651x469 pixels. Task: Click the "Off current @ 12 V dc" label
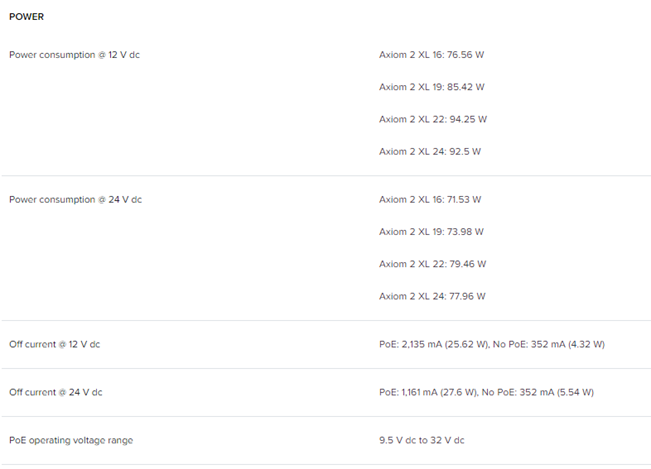54,344
